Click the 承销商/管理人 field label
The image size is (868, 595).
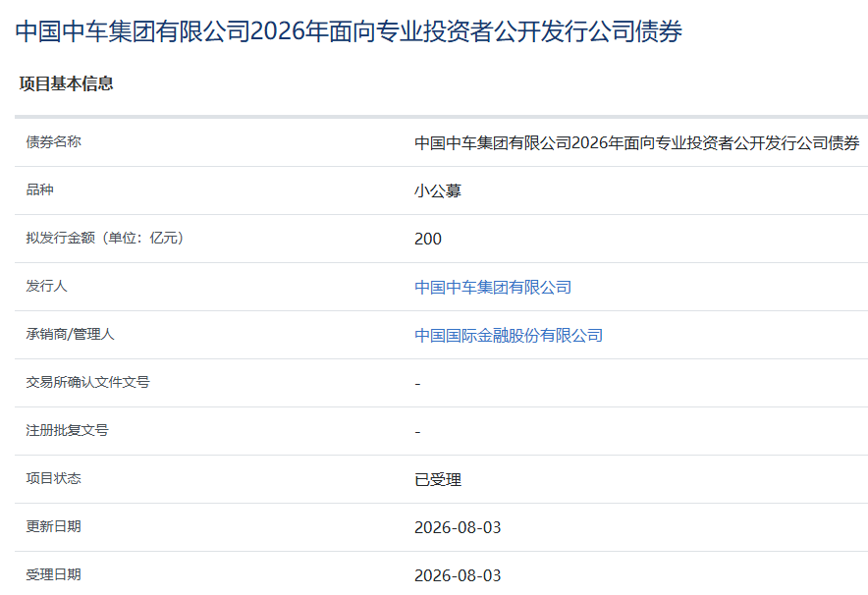pos(71,334)
